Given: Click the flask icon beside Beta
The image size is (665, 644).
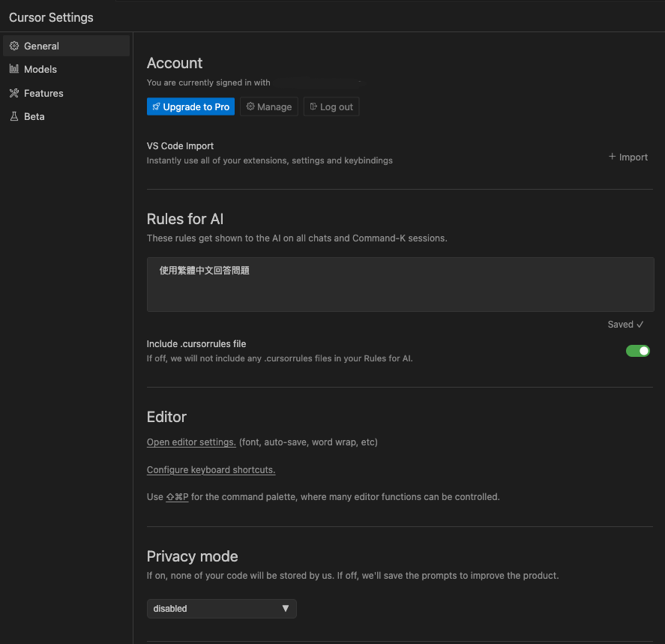Looking at the screenshot, I should tap(14, 116).
